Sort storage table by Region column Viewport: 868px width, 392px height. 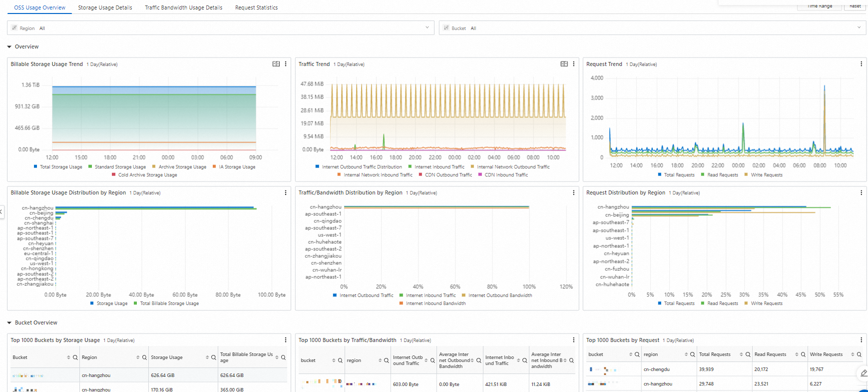pyautogui.click(x=138, y=357)
